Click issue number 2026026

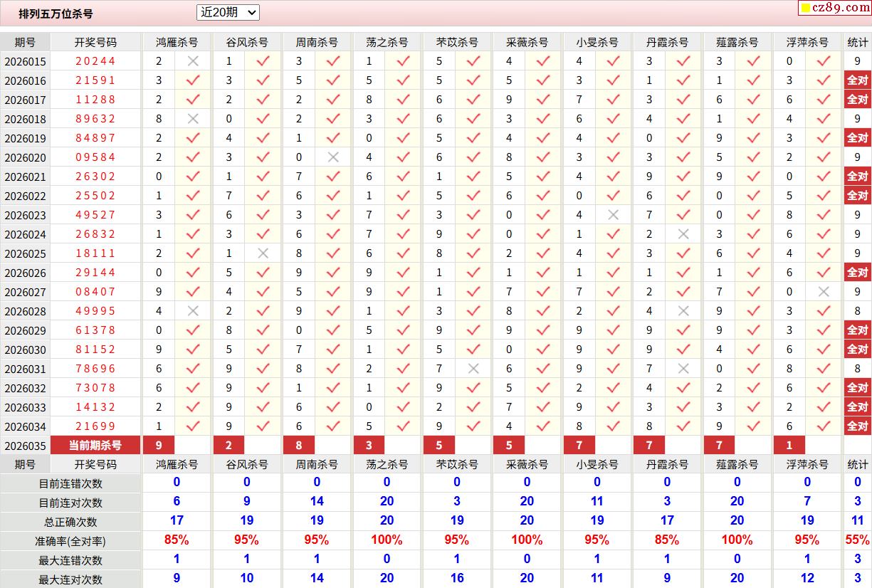pyautogui.click(x=25, y=273)
